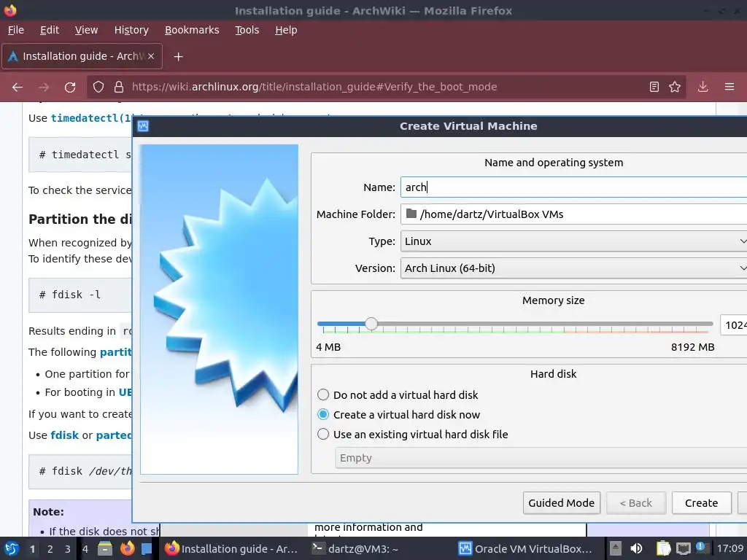Select the Installation guide browser tab
The height and width of the screenshot is (560, 747).
coord(82,56)
